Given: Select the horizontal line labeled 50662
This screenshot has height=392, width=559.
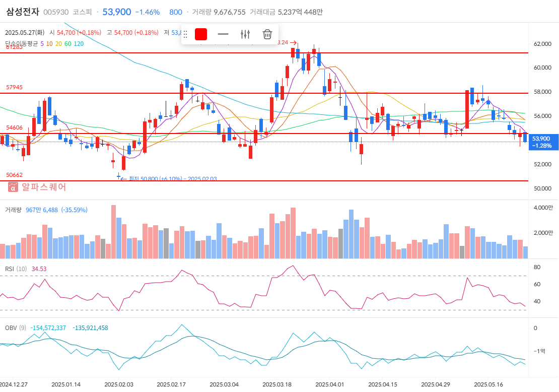Looking at the screenshot, I should point(264,181).
